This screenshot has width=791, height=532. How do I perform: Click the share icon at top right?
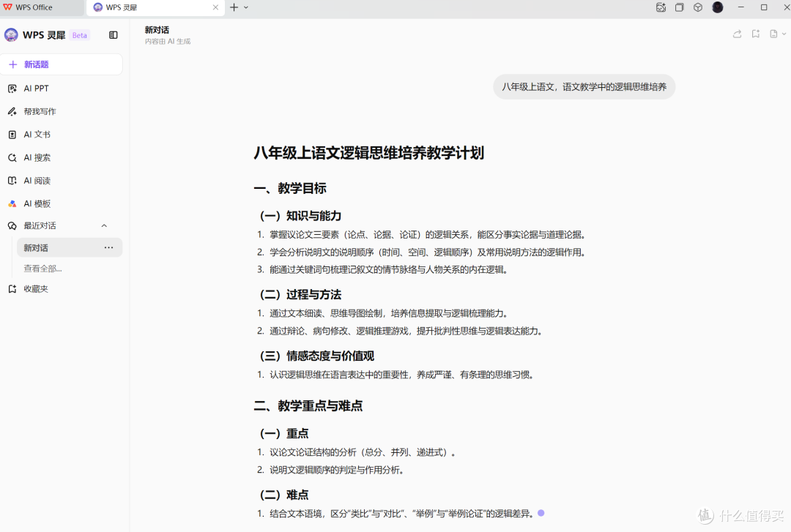point(737,34)
